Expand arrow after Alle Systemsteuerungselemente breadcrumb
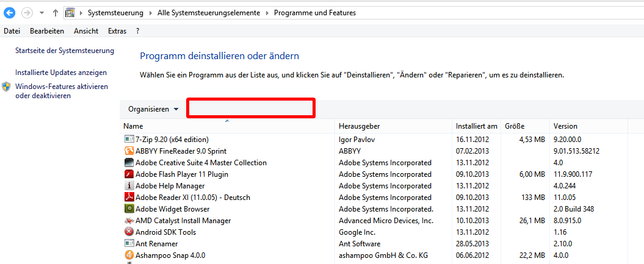The image size is (644, 264). pyautogui.click(x=267, y=13)
